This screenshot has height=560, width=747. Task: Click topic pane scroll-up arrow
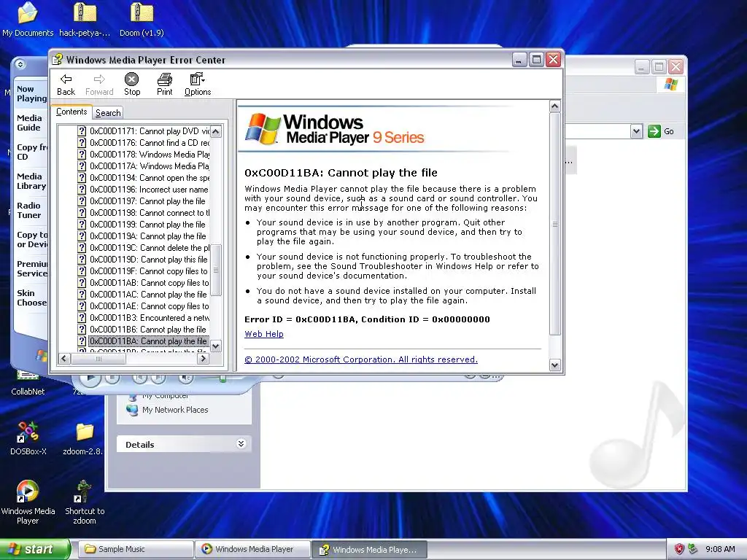point(554,106)
